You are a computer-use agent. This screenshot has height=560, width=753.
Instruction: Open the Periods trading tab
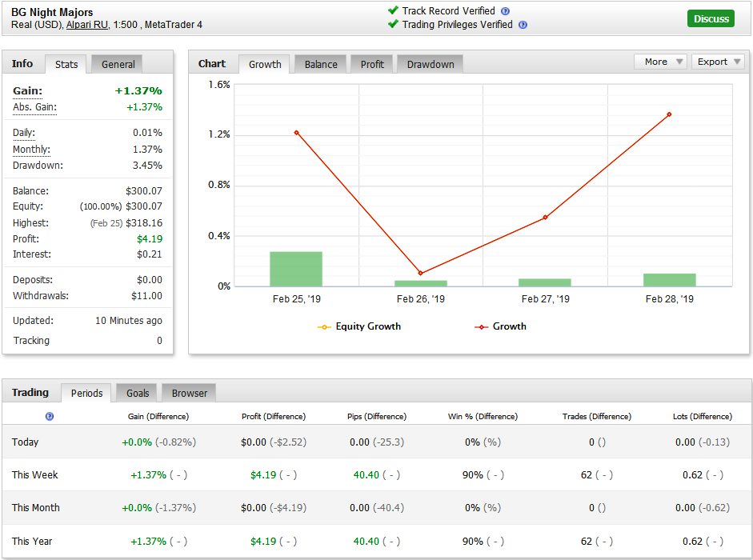coord(87,394)
